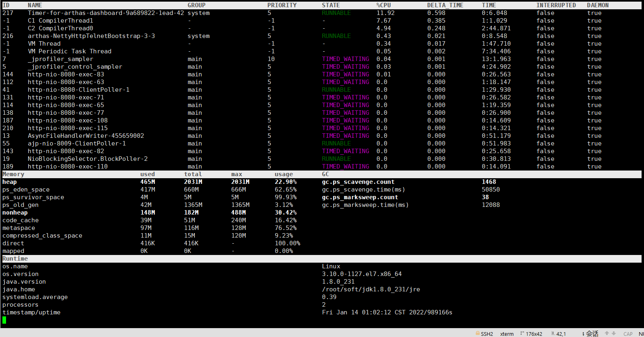Image resolution: width=644 pixels, height=337 pixels.
Task: Click thread ajp-nio-8009-ClientPoller-1
Action: point(77,143)
